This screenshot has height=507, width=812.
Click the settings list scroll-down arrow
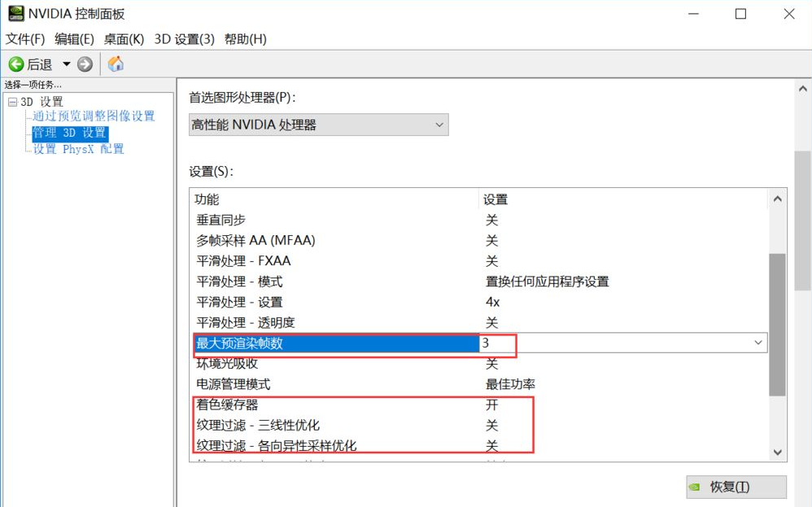tap(777, 452)
